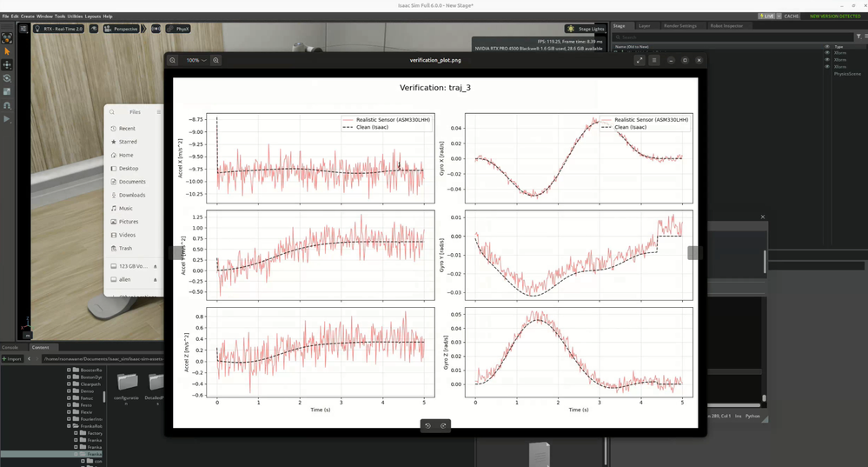Click the Files window search icon
Viewport: 868px width, 467px height.
pos(112,112)
